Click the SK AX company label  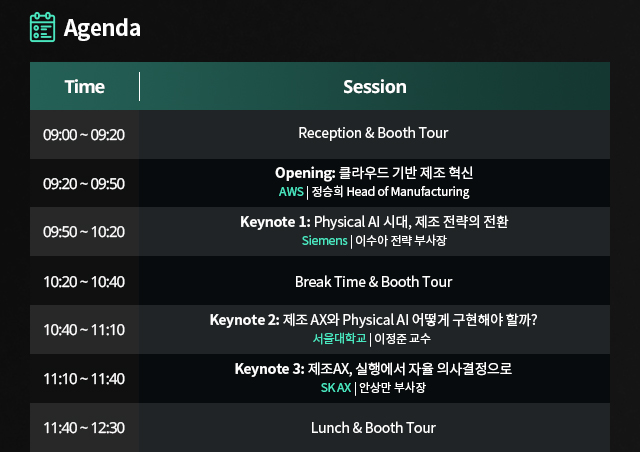[x=335, y=388]
